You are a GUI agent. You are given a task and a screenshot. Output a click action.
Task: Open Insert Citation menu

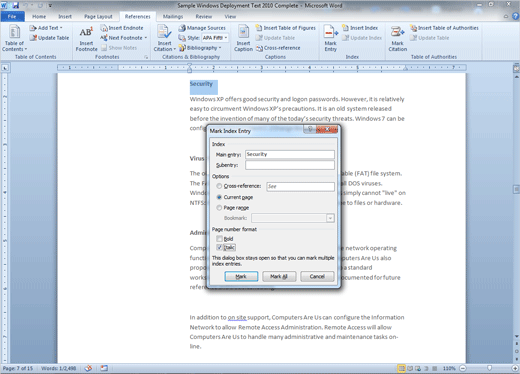(165, 39)
